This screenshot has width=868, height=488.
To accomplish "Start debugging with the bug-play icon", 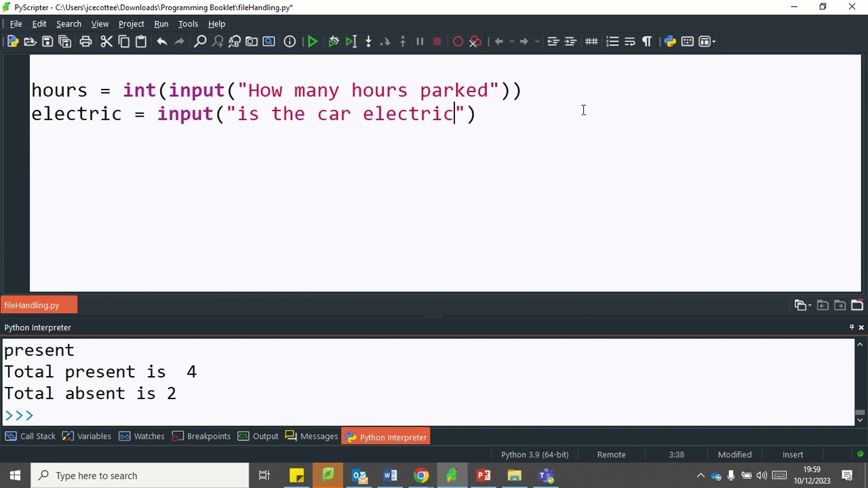I will coord(334,41).
